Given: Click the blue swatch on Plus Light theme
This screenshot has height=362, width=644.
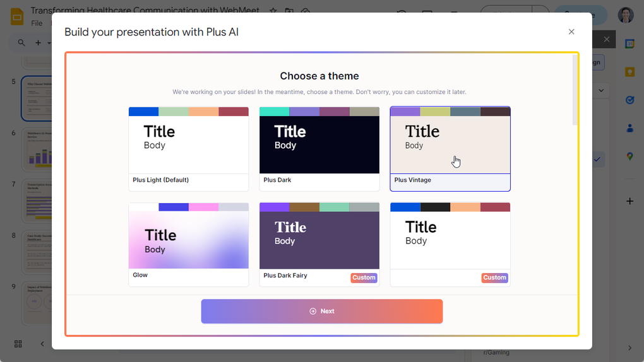Looking at the screenshot, I should pyautogui.click(x=143, y=112).
